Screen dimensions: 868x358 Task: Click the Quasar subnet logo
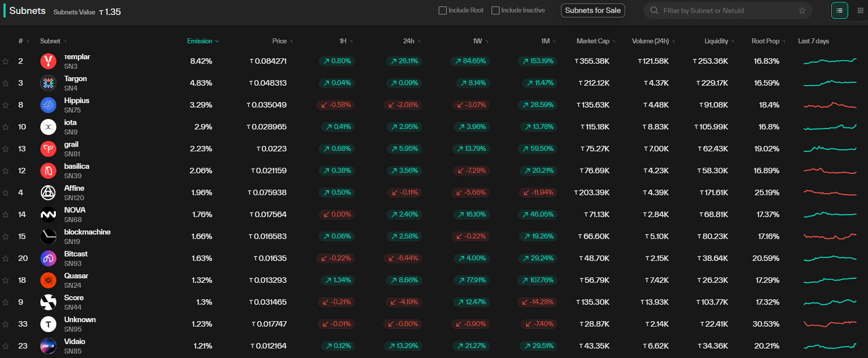tap(48, 280)
